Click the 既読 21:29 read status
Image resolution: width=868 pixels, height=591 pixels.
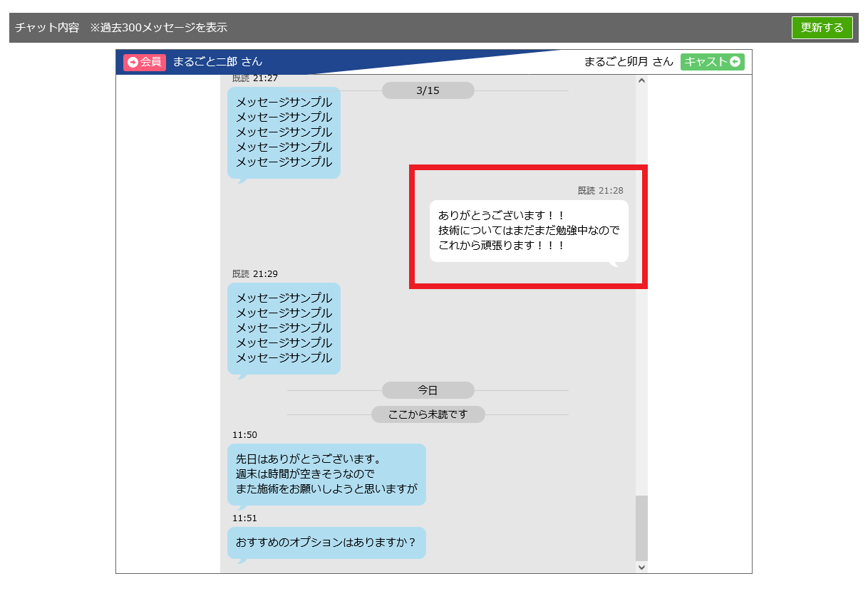point(254,274)
